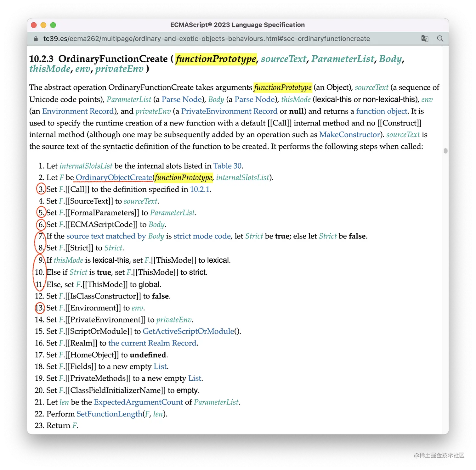Click sourceText parameter in the heading
Image resolution: width=476 pixels, height=470 pixels.
(x=284, y=59)
